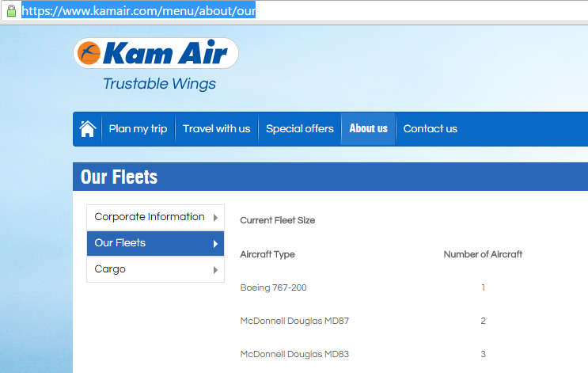
Task: Expand the Cargo sidebar arrow
Action: point(215,270)
